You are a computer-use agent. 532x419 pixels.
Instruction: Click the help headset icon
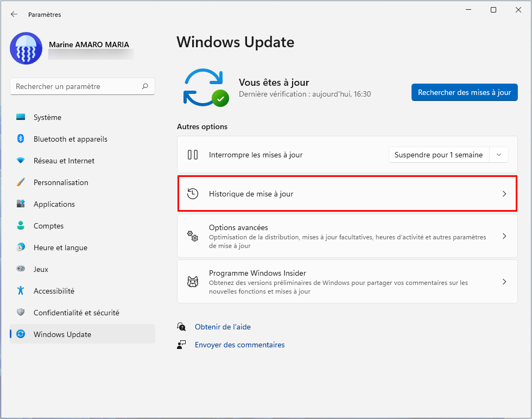click(181, 327)
